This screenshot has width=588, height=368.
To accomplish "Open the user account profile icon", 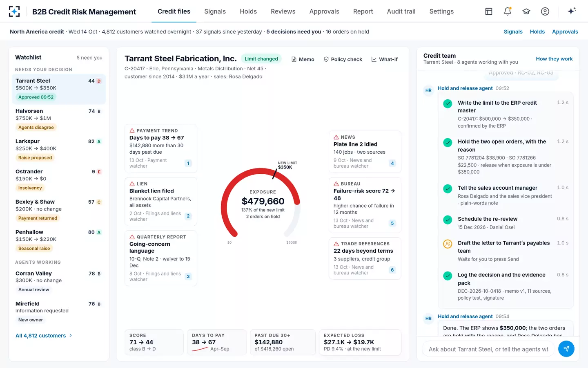I will point(545,11).
